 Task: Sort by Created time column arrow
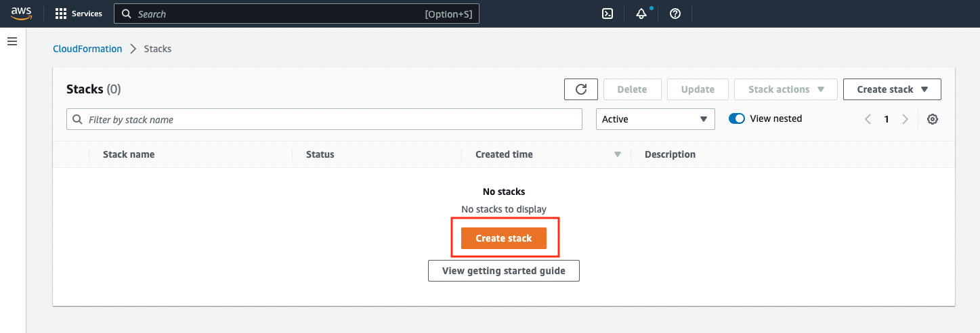617,154
